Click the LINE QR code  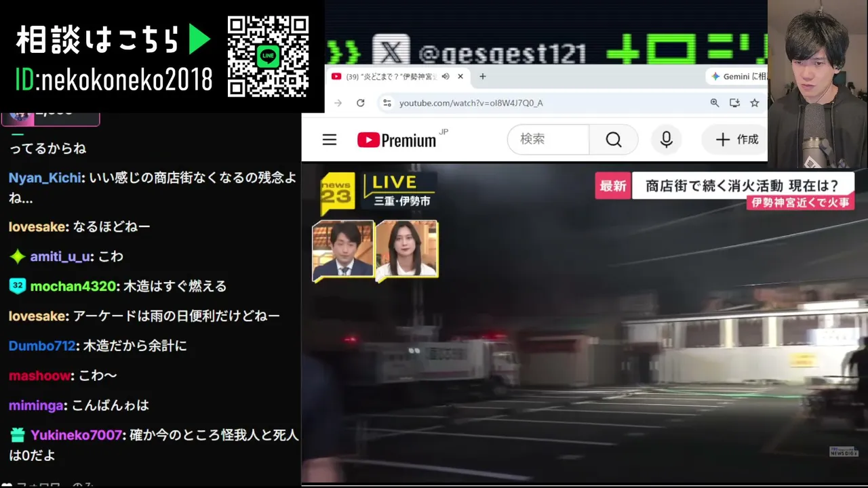(268, 56)
